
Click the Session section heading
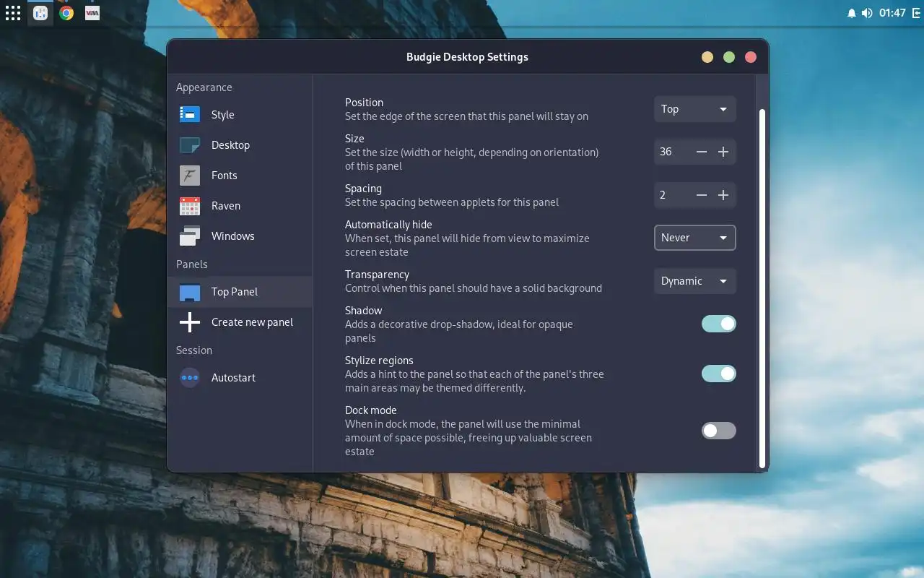194,350
